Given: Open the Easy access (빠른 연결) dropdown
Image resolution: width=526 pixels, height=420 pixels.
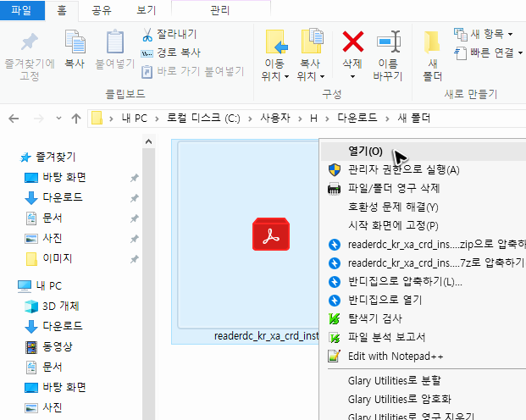Looking at the screenshot, I should (x=489, y=52).
